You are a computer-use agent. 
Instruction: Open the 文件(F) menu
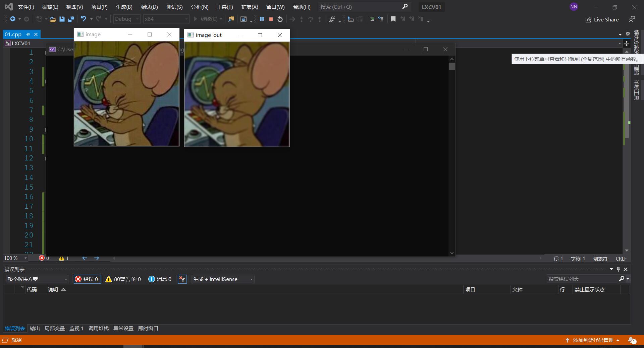coord(26,7)
